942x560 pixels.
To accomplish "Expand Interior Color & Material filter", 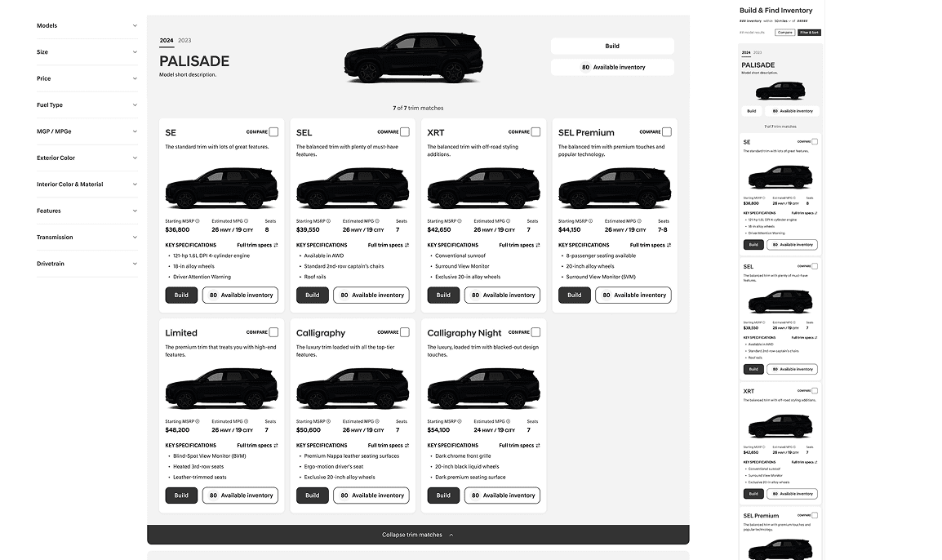I will 87,184.
